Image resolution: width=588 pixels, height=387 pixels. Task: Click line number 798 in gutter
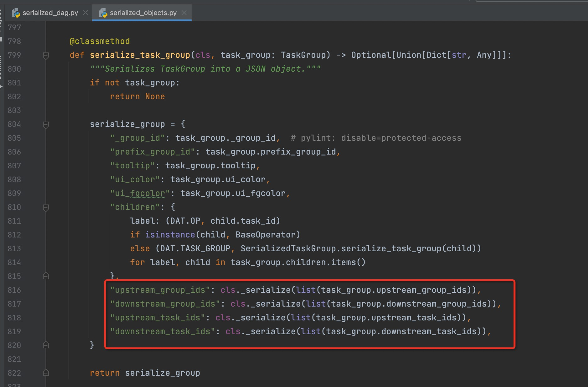coord(14,41)
